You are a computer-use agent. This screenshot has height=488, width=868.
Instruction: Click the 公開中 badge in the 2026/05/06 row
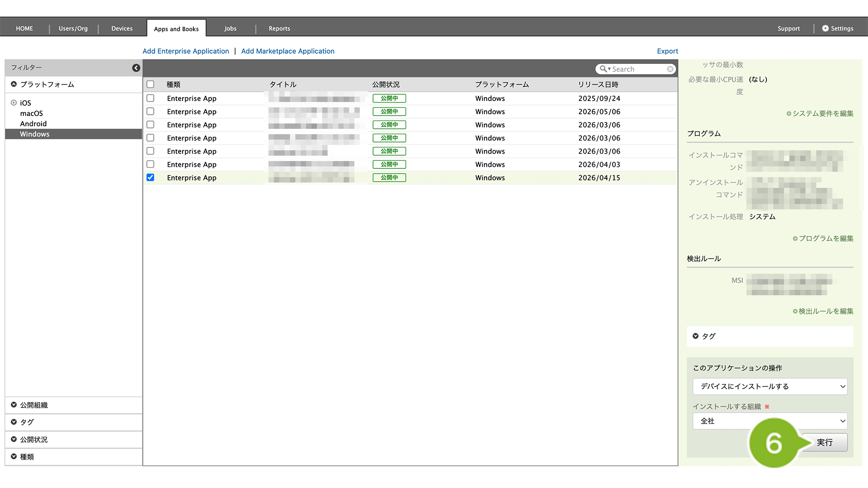390,111
